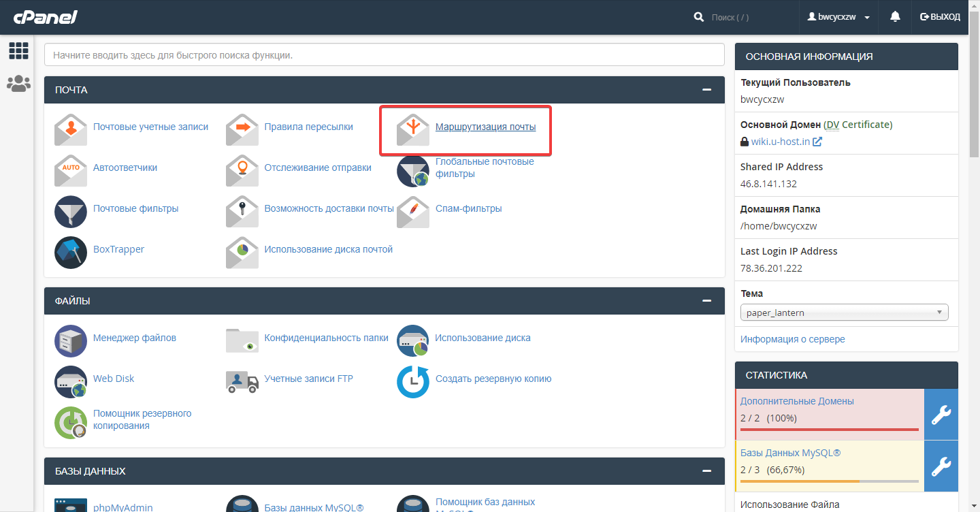Viewport: 980px width, 512px height.
Task: Open the BoxTrapper link
Action: pos(118,249)
